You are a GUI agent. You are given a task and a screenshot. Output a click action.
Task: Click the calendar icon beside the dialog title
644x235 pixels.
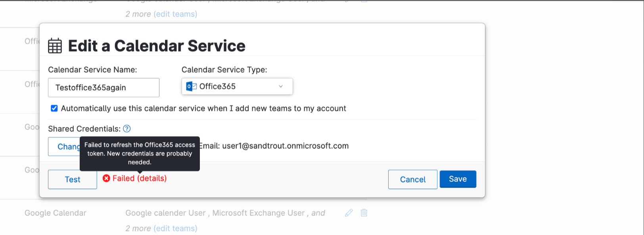click(55, 46)
